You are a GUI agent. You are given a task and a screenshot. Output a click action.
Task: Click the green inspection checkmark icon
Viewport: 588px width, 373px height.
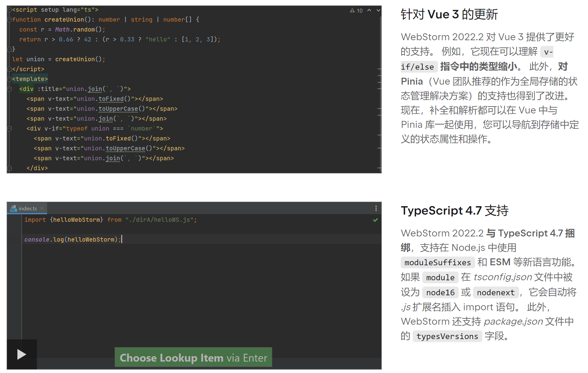(x=375, y=220)
